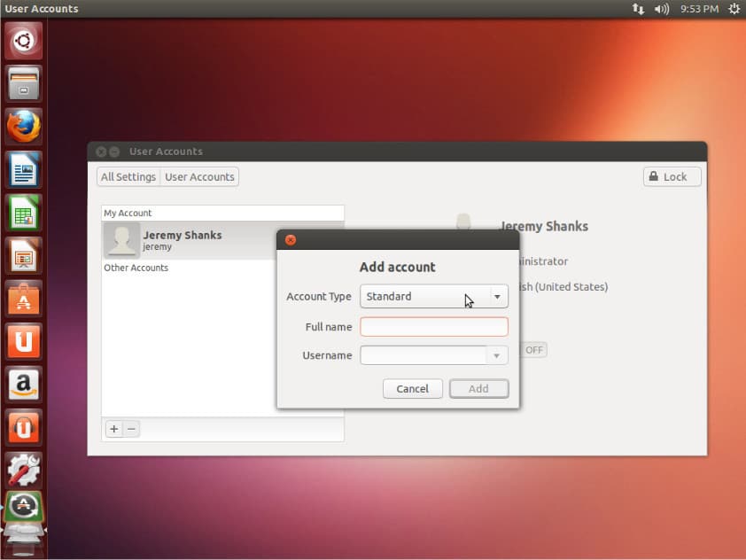Click the plus button to add user
This screenshot has width=746, height=560.
coord(114,429)
